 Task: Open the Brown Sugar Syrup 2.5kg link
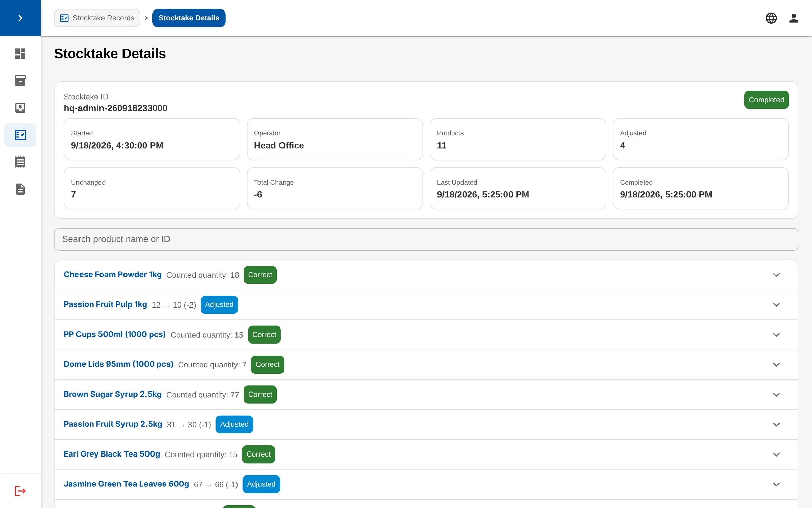113,394
